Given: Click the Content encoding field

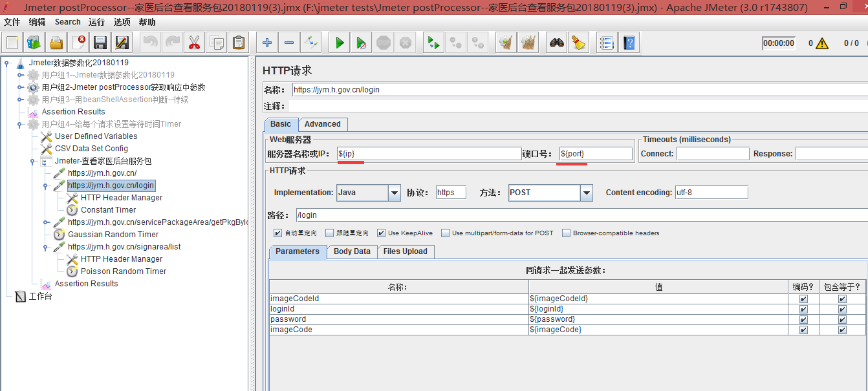Looking at the screenshot, I should click(711, 193).
